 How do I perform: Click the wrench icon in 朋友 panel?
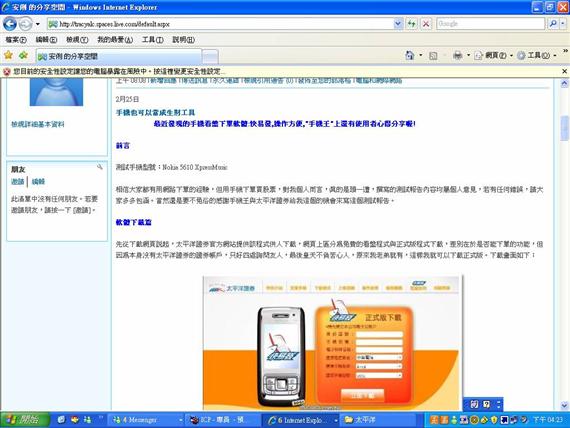(x=100, y=167)
